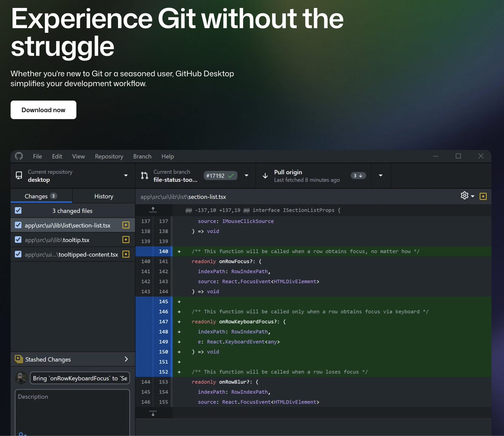Viewport: 504px width, 436px height.
Task: Open the Edit menu
Action: click(57, 156)
